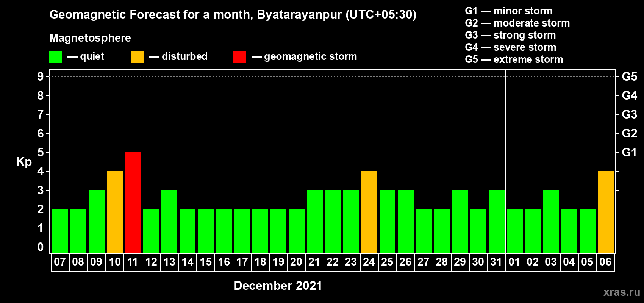The height and width of the screenshot is (303, 644).
Task: Click the G1 storm level label
Action: point(629,152)
